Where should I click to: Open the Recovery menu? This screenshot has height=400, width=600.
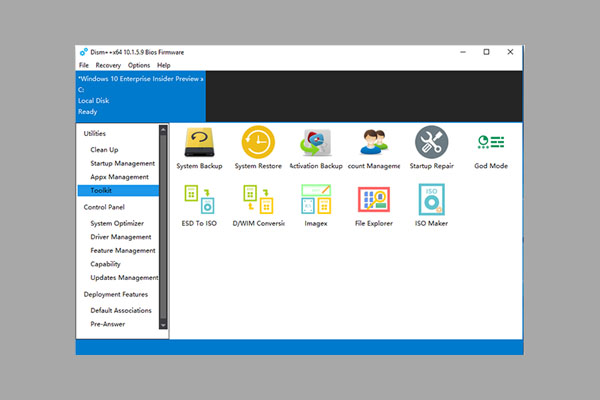[108, 65]
